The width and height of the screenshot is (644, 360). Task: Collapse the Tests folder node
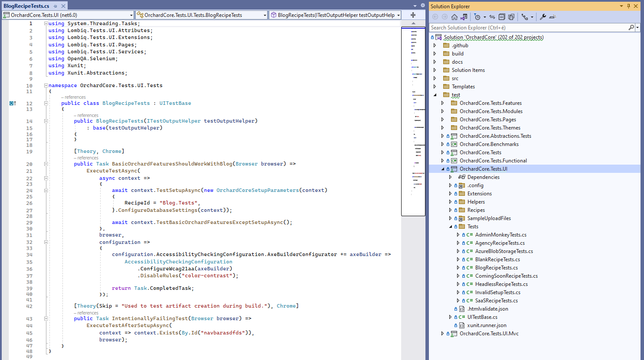coord(451,227)
